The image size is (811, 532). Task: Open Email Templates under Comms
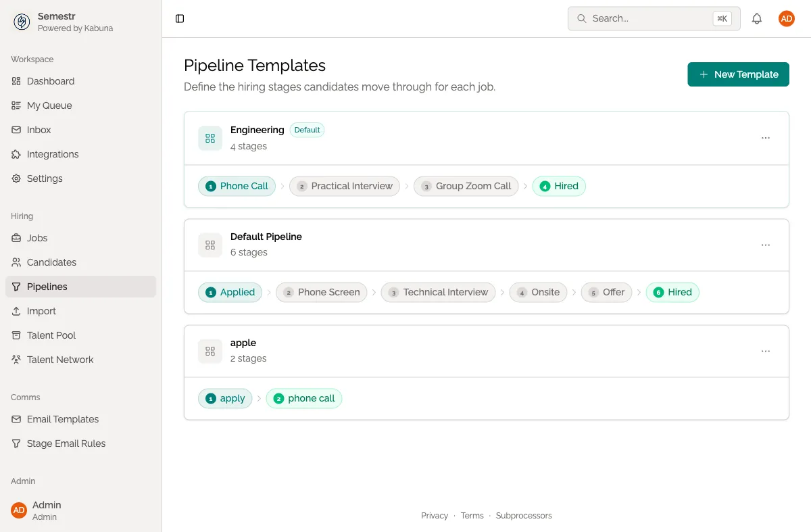point(63,419)
